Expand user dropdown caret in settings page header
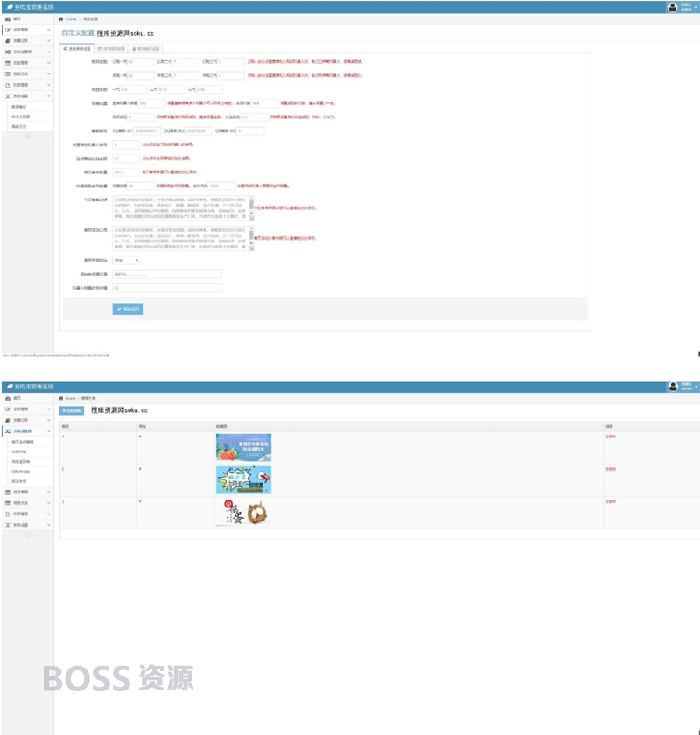The width and height of the screenshot is (700, 735). (x=696, y=7)
